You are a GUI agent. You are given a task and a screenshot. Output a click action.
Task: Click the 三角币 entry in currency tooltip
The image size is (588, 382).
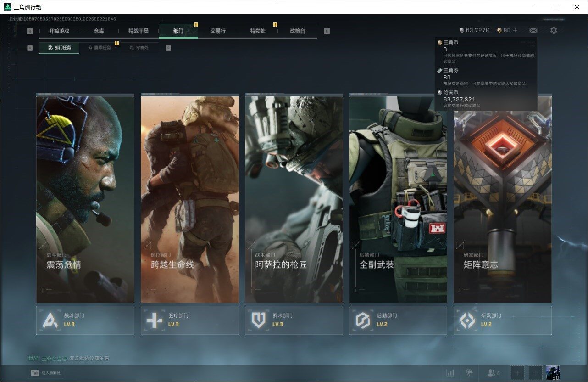coord(486,52)
